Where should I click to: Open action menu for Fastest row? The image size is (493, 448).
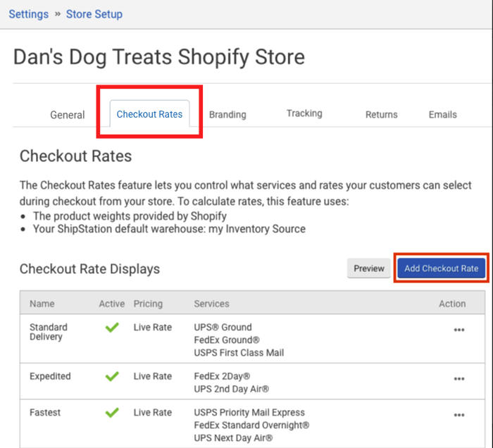click(459, 415)
